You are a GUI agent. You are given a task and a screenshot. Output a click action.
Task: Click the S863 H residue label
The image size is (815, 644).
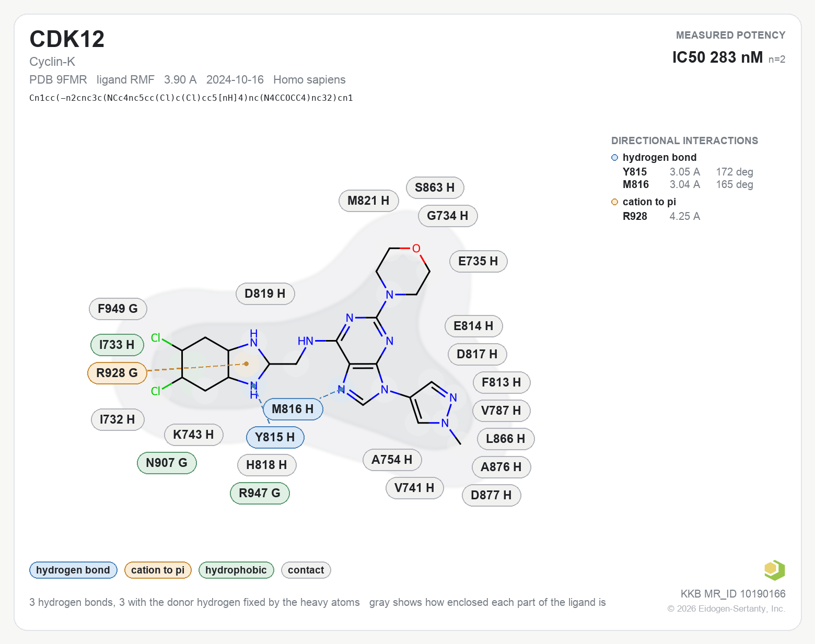pyautogui.click(x=435, y=188)
